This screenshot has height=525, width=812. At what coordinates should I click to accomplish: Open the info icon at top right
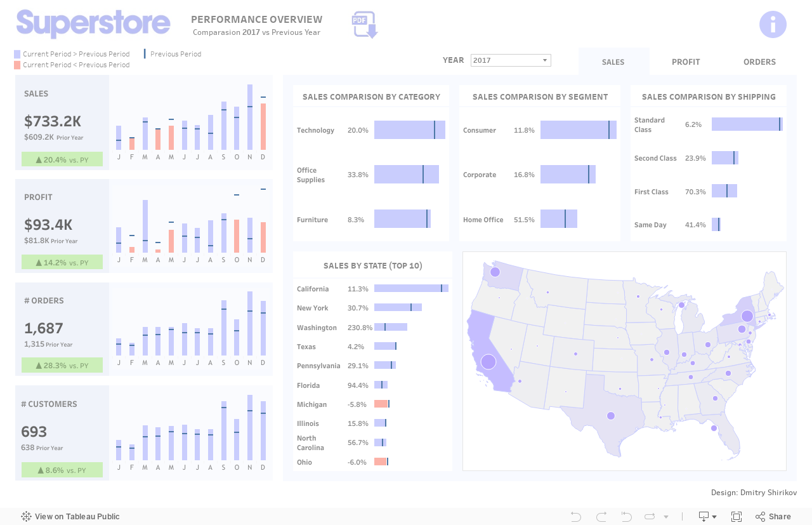[773, 25]
